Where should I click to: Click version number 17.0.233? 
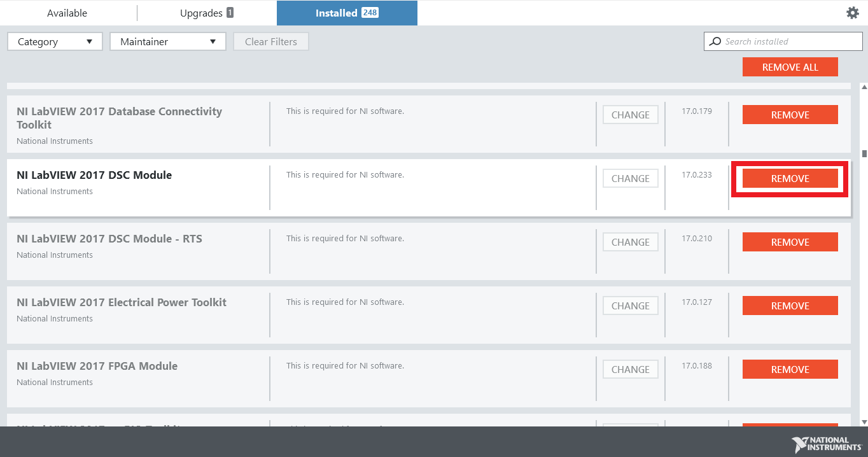(x=697, y=174)
